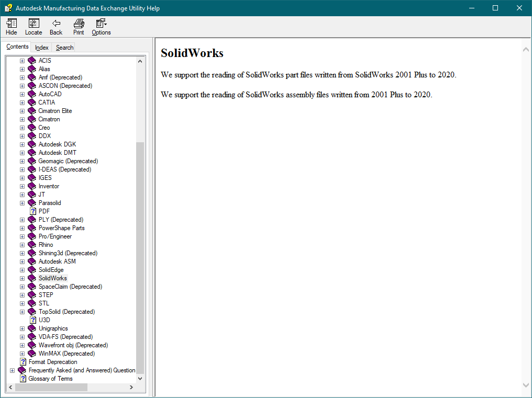The width and height of the screenshot is (532, 398).
Task: Expand the Amf (Deprecated) node
Action: 22,77
